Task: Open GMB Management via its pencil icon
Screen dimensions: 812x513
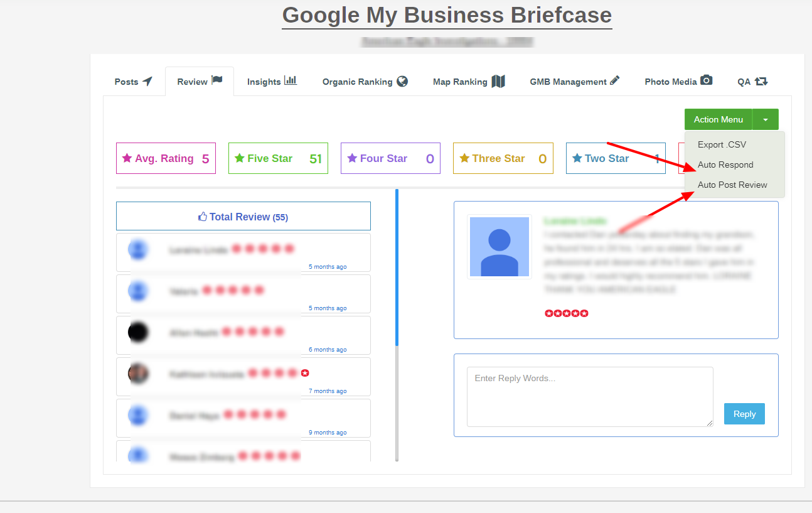Action: pyautogui.click(x=614, y=80)
